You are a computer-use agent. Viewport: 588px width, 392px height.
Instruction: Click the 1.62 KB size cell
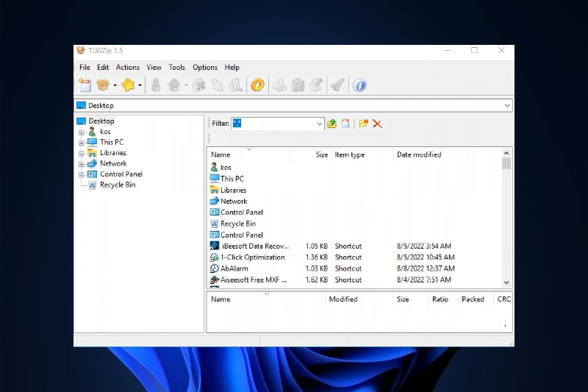click(x=317, y=279)
